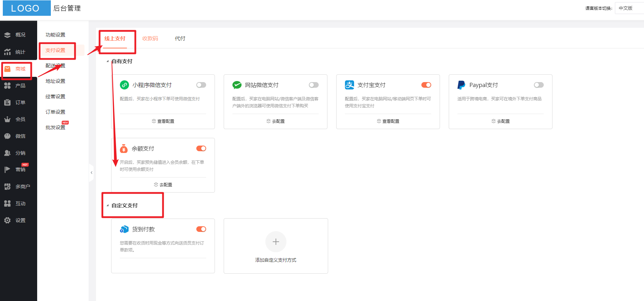Open the 微信 WeChat sidebar icon
This screenshot has width=644, height=301.
point(7,136)
